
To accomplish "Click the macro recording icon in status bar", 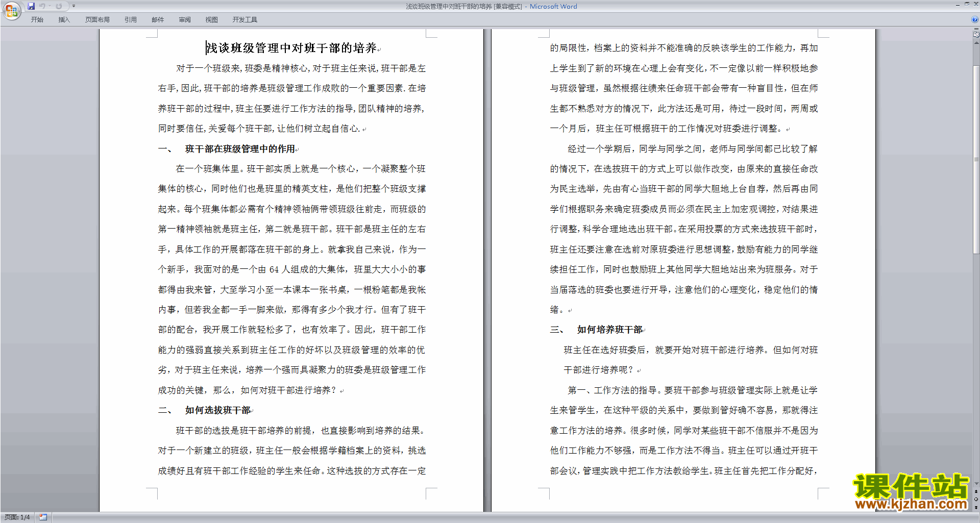I will [x=43, y=517].
